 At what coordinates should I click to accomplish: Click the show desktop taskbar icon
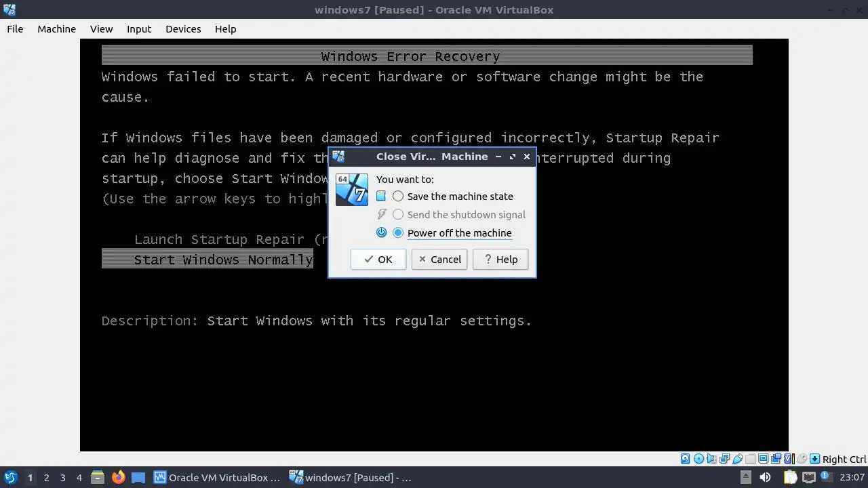tap(138, 477)
